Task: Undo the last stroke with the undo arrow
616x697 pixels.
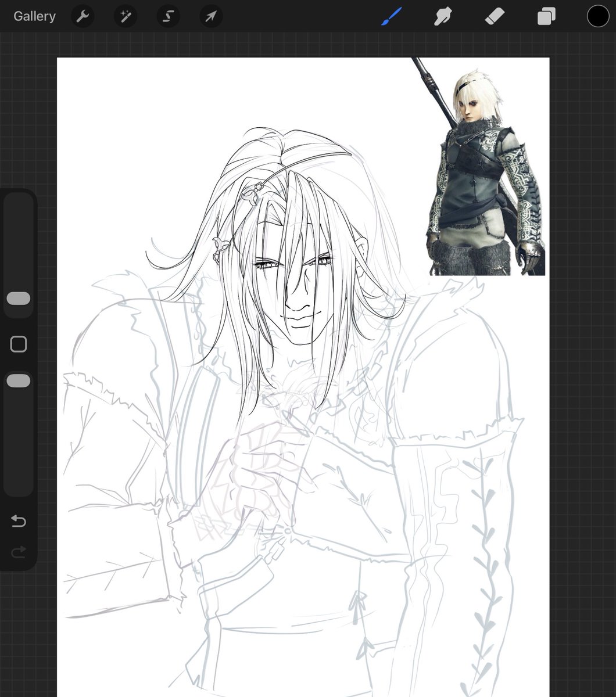Action: click(x=19, y=521)
